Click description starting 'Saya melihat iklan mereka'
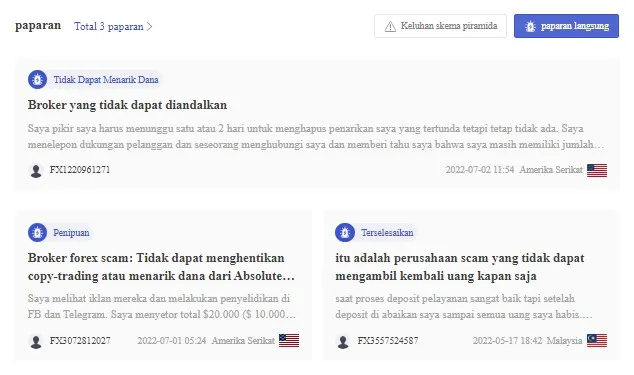Screen dimensions: 634x375 click(162, 306)
